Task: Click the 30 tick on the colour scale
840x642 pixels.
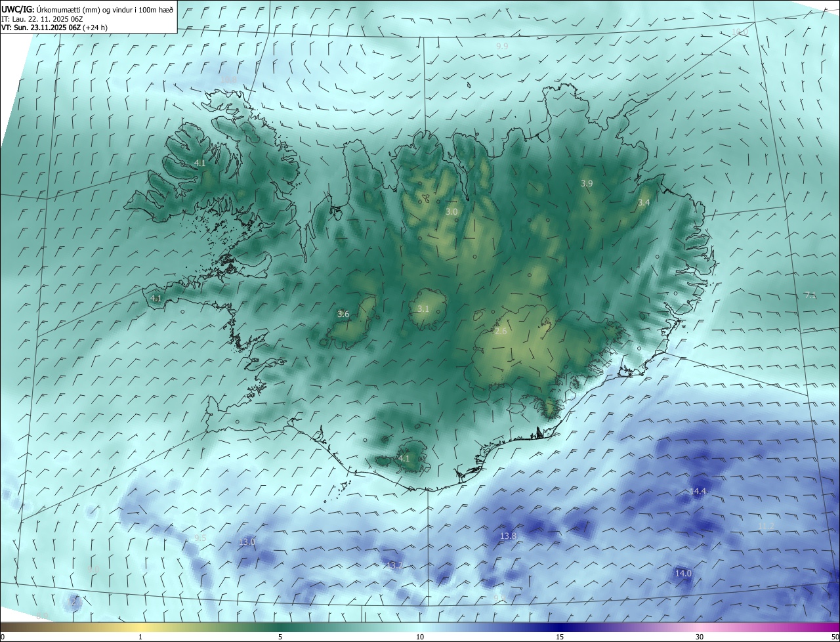Action: [x=700, y=637]
